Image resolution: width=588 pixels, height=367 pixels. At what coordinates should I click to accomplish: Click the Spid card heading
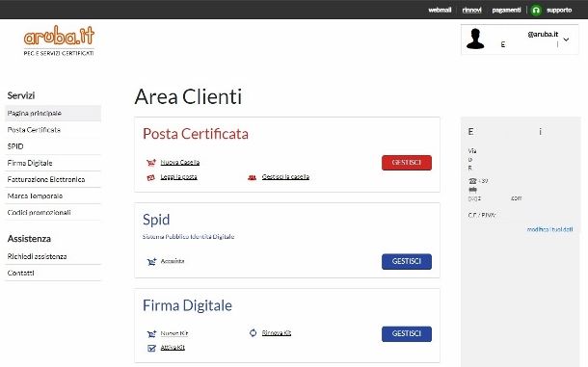[x=156, y=220]
